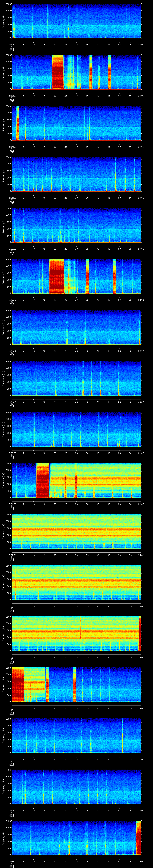Click the "35:00" end-of-row time label
This screenshot has width=153, height=868.
click(x=141, y=657)
